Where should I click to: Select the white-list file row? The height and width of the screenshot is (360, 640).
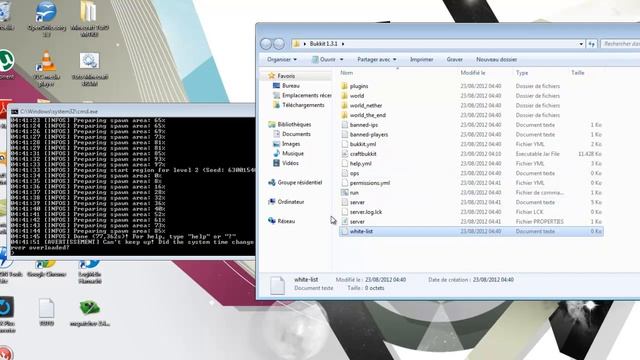[x=471, y=231]
